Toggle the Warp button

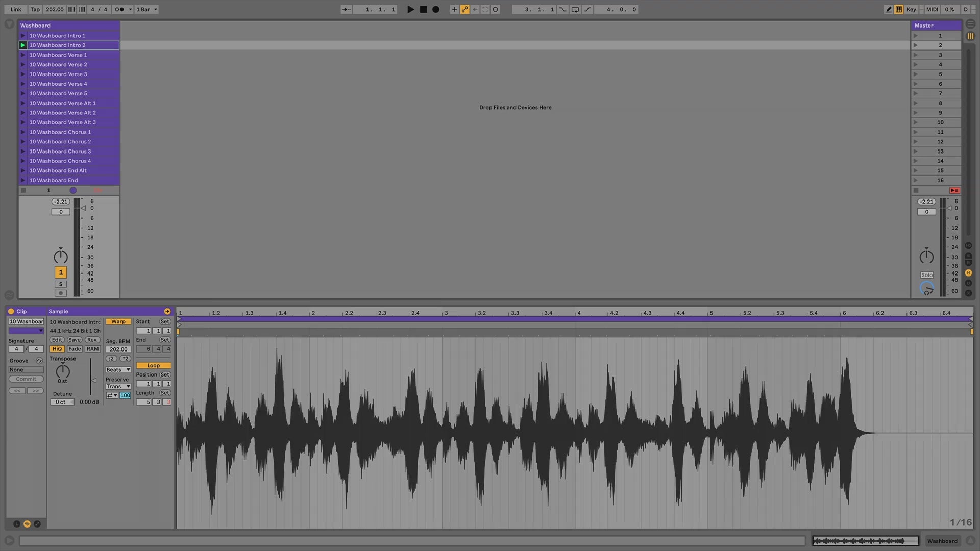pyautogui.click(x=118, y=322)
